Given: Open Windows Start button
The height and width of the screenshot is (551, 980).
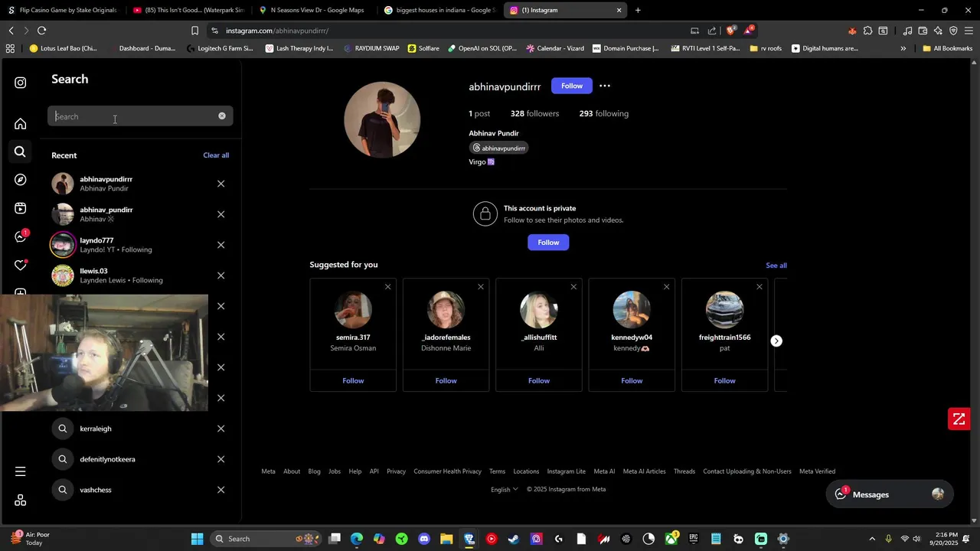Looking at the screenshot, I should (x=197, y=539).
